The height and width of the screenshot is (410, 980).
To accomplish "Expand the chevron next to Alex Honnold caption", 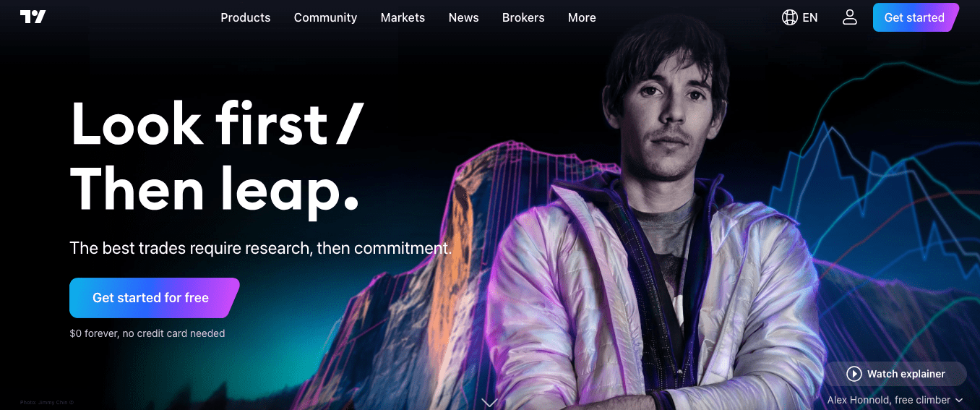I will pyautogui.click(x=959, y=400).
